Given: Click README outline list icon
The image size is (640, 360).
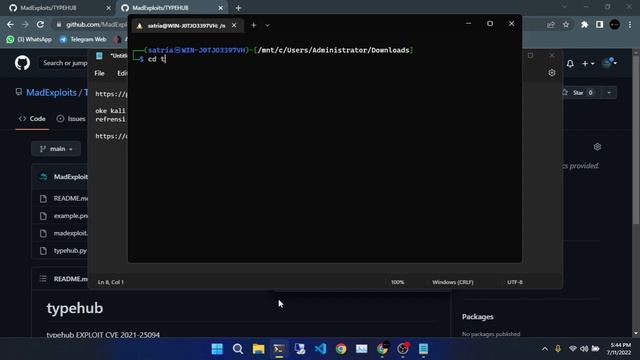Looking at the screenshot, I should (43, 279).
